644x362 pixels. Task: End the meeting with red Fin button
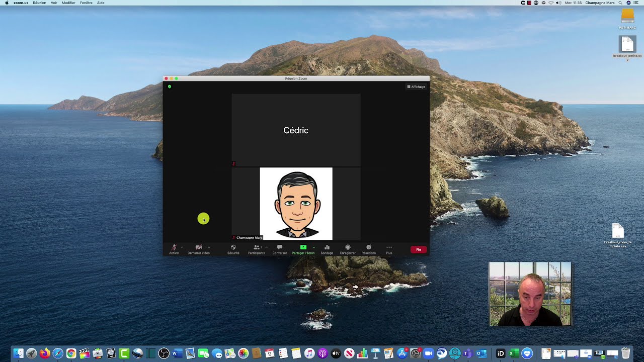419,249
